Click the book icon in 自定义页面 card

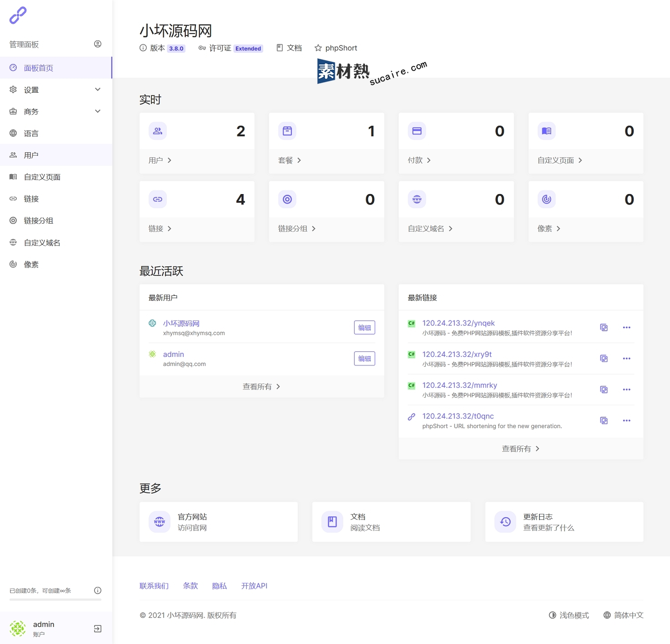click(x=547, y=131)
